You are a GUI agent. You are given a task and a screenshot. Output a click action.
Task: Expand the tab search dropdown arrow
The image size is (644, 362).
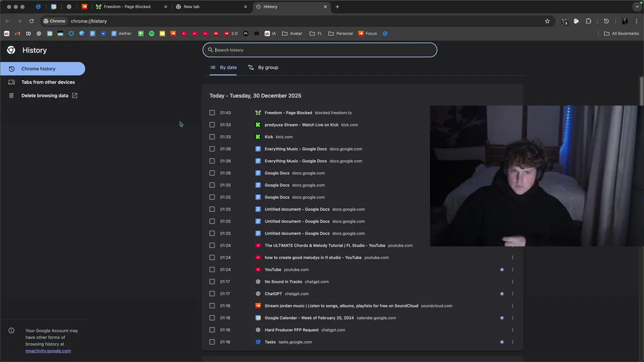pos(637,7)
